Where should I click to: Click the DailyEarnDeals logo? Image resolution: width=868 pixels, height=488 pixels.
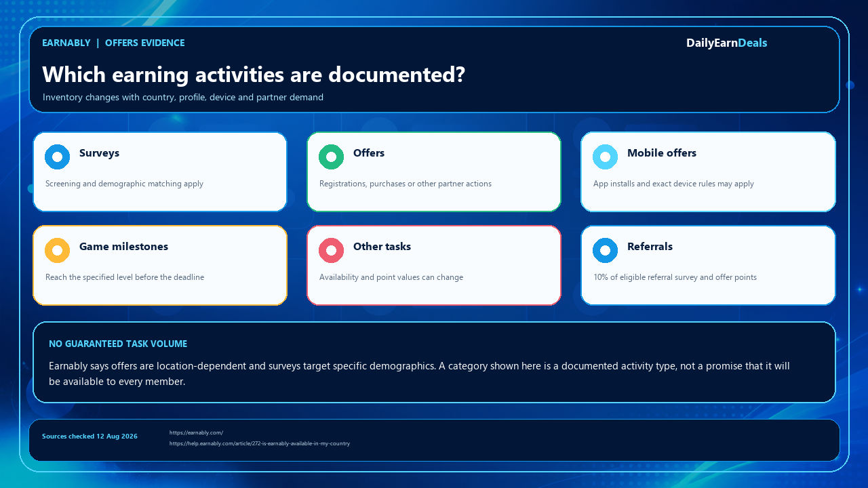pyautogui.click(x=726, y=43)
